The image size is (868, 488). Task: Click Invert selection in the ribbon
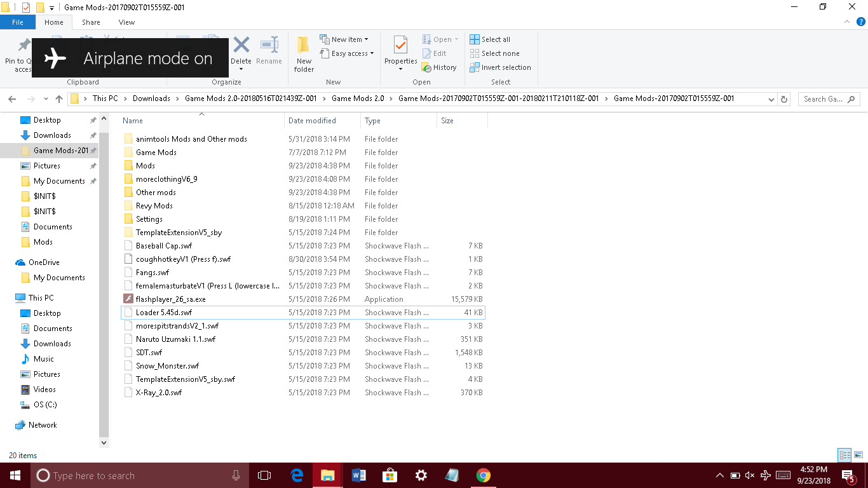point(500,67)
